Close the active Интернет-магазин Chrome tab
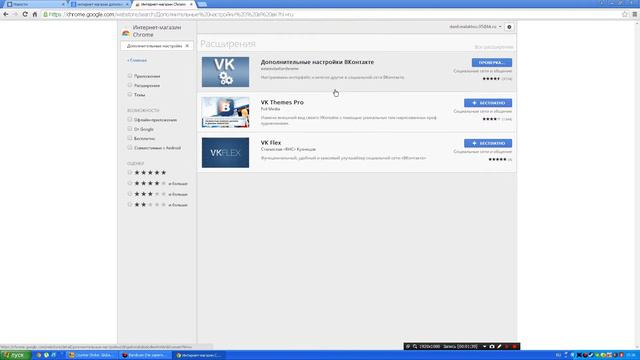 pos(191,4)
